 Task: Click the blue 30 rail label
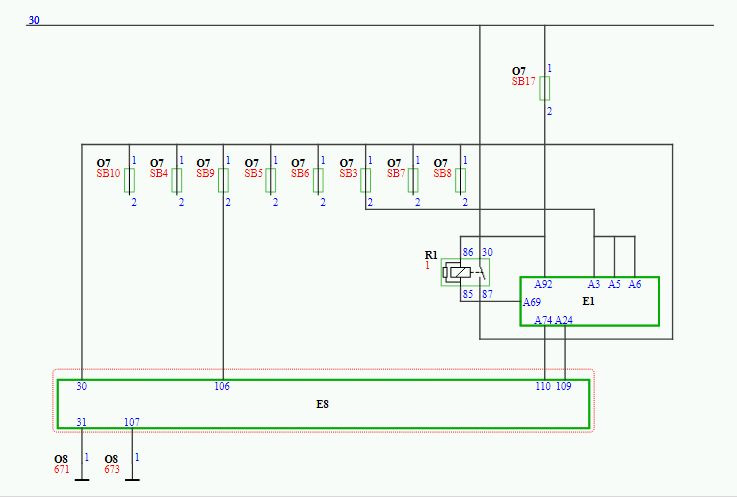coord(34,20)
